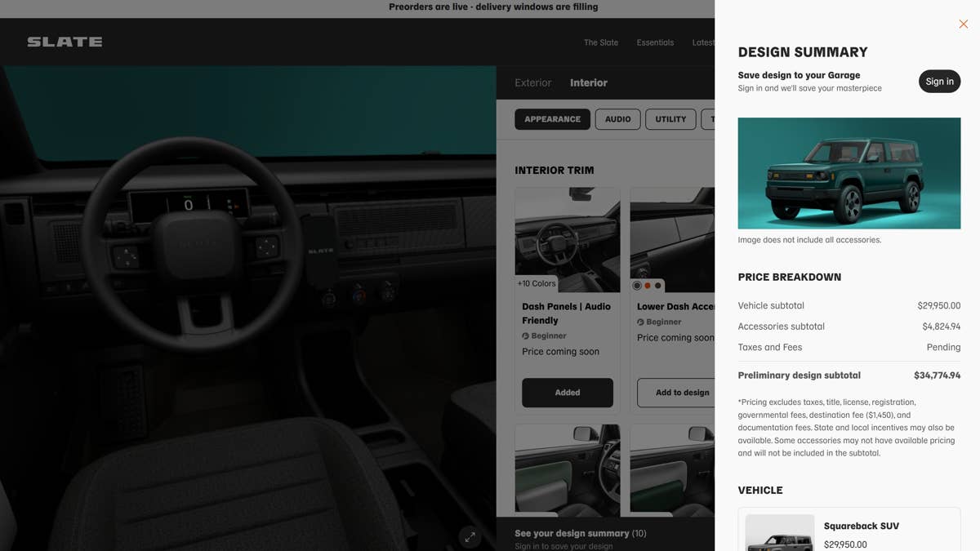Image resolution: width=980 pixels, height=551 pixels.
Task: Choose the UTILITY category filter
Action: 670,119
